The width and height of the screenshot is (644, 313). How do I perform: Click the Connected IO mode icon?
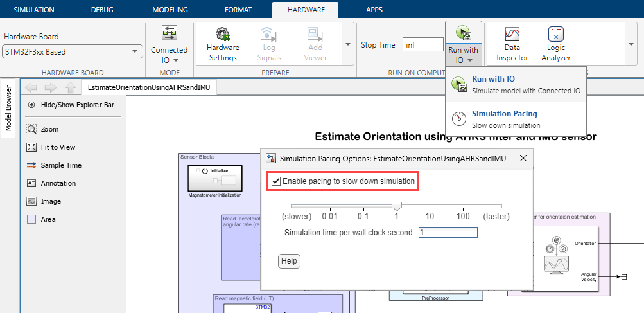coord(169,33)
